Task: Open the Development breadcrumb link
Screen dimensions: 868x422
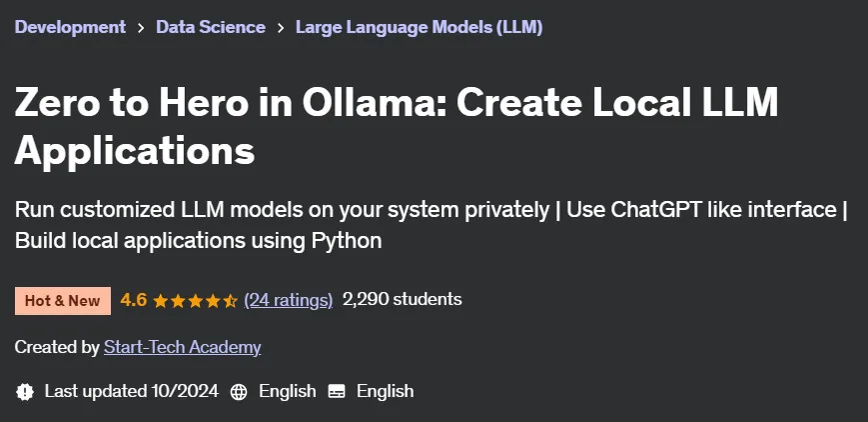Action: tap(70, 27)
